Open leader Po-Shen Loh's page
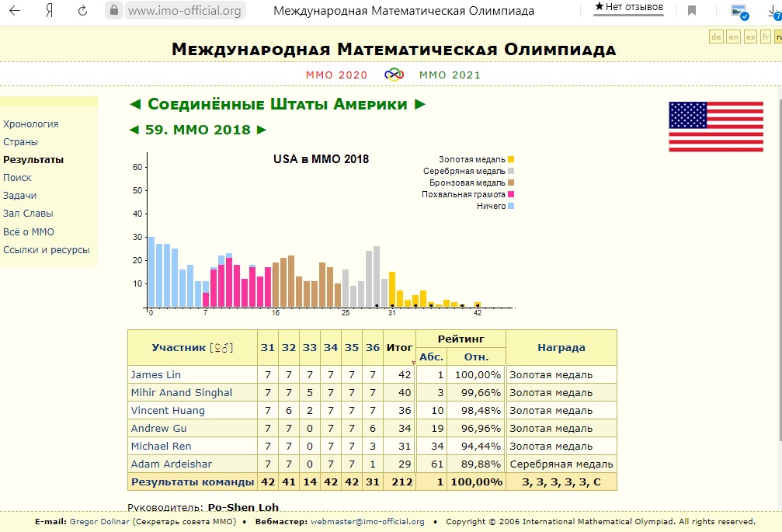 pyautogui.click(x=243, y=507)
